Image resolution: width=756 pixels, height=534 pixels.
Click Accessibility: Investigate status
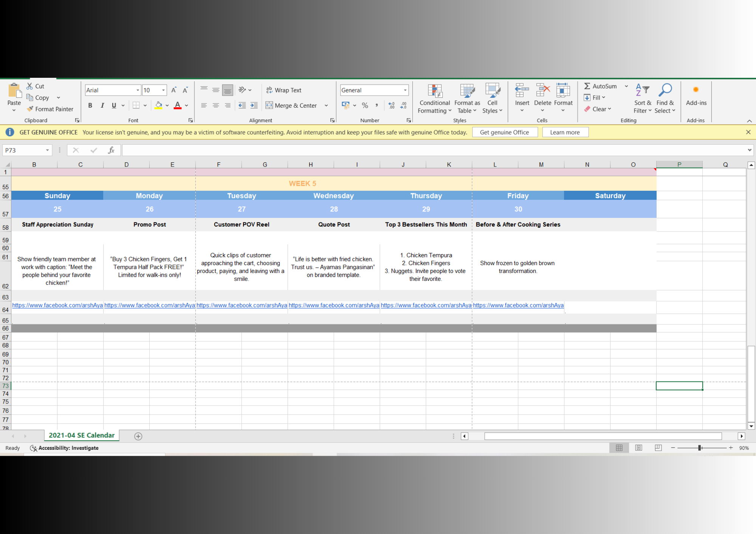click(x=64, y=448)
